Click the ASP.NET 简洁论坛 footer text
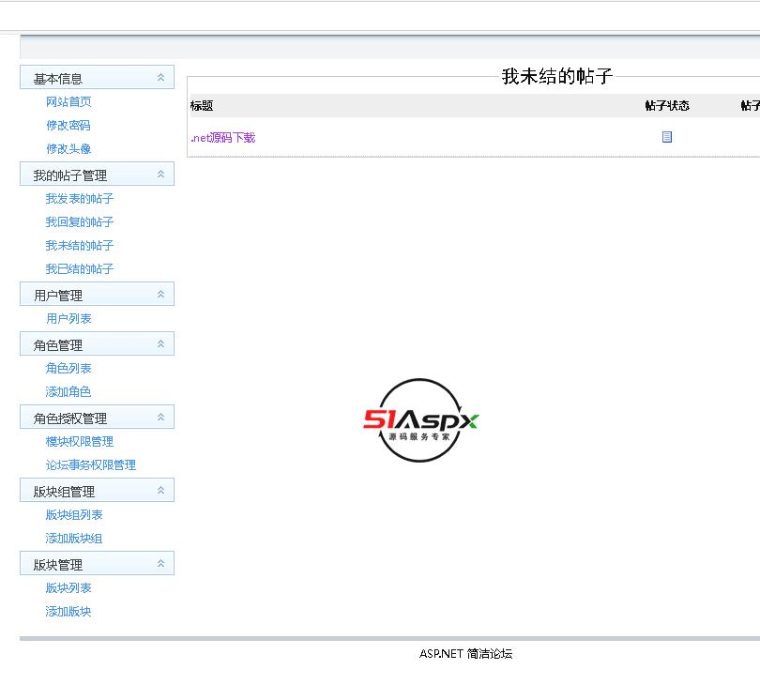This screenshot has height=700, width=760. (x=465, y=654)
